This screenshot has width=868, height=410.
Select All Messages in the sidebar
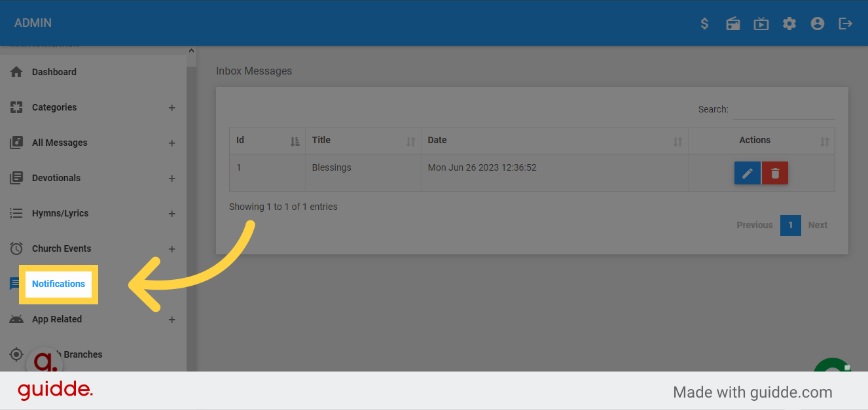coord(60,142)
